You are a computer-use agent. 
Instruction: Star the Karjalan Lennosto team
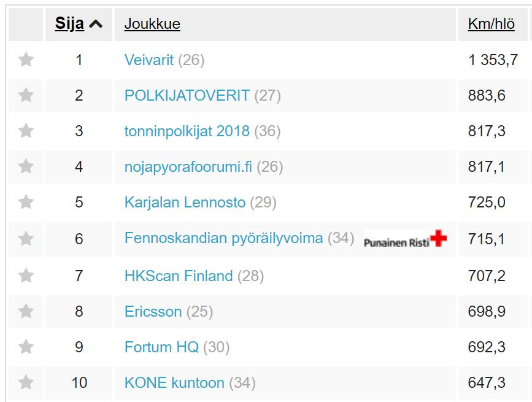(x=26, y=202)
